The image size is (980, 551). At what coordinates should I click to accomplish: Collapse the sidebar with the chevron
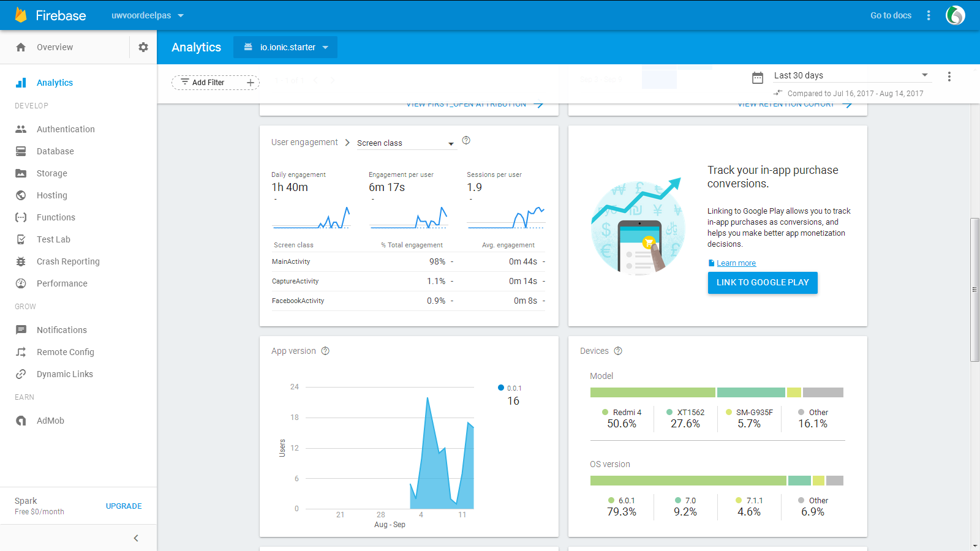click(x=136, y=538)
